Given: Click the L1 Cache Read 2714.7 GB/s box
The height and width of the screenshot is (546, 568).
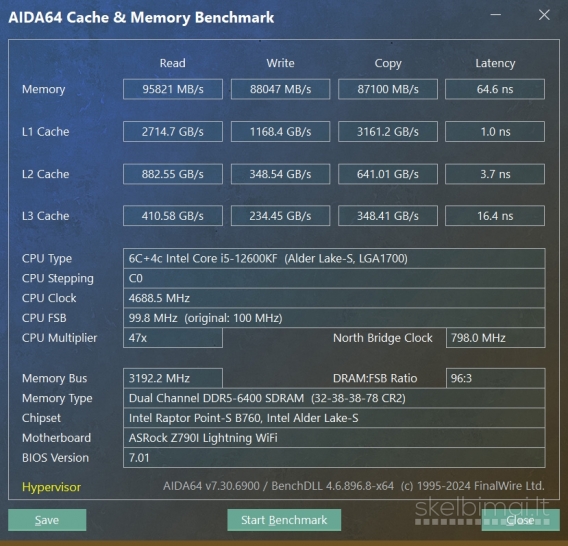Looking at the screenshot, I should (173, 132).
